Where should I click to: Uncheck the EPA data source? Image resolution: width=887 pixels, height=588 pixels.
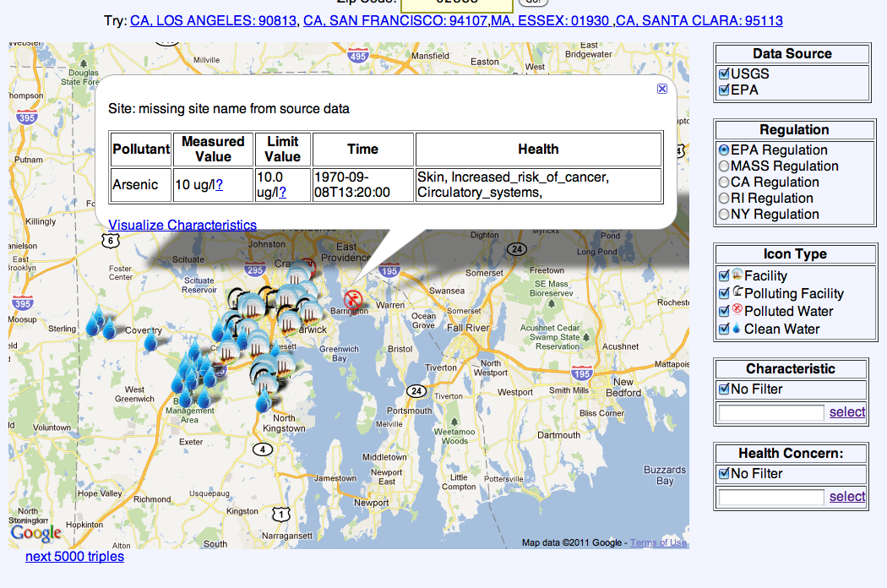pos(724,90)
